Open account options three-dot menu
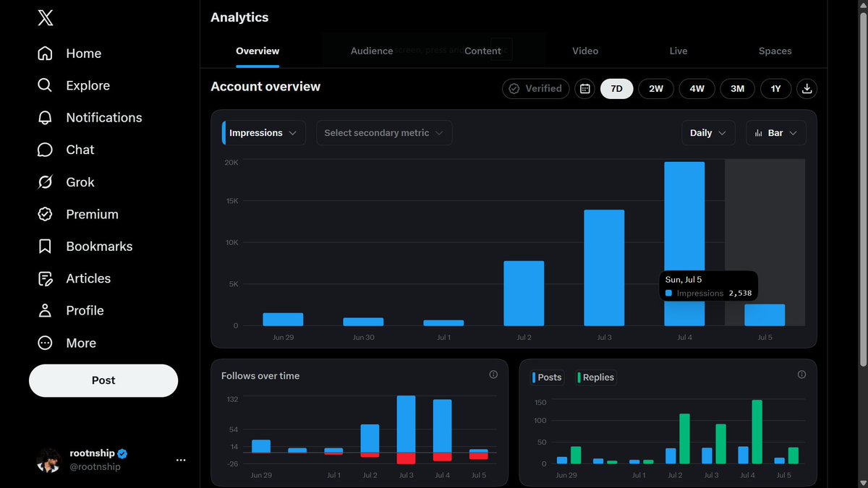868x488 pixels. point(181,460)
